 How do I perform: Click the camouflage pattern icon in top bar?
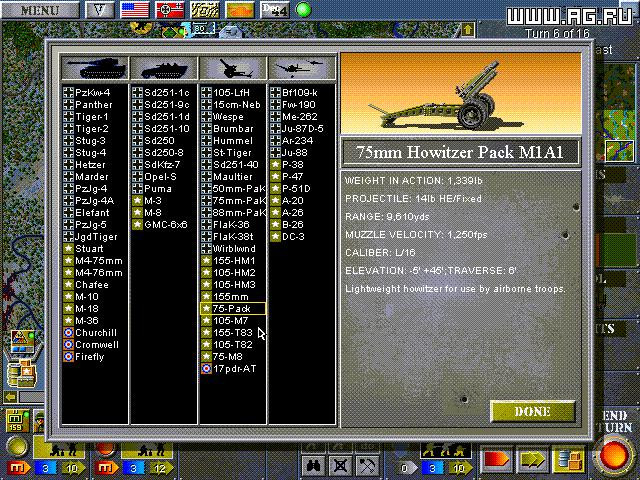pyautogui.click(x=205, y=10)
